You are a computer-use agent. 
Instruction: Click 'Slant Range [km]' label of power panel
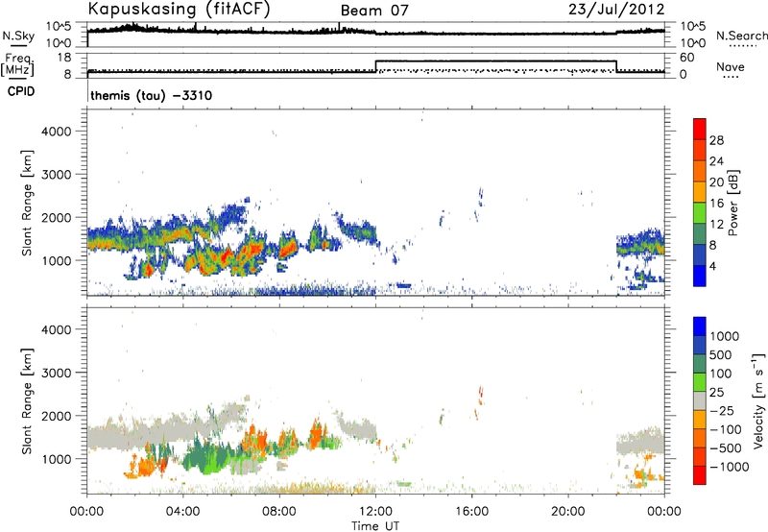[27, 203]
